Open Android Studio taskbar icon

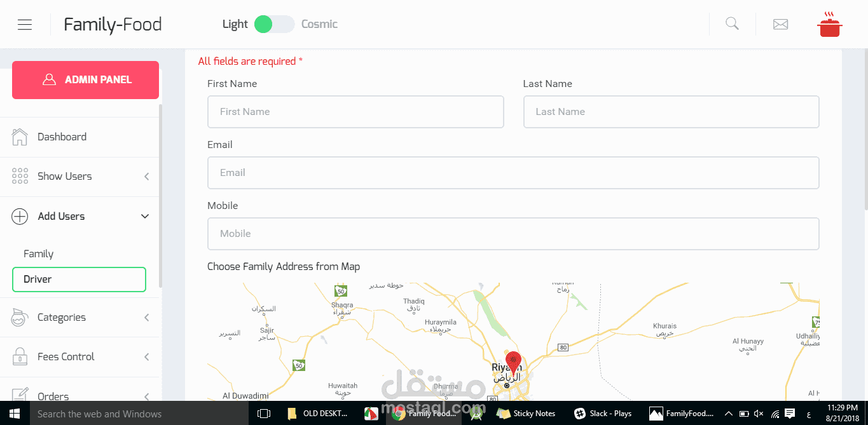click(x=476, y=414)
